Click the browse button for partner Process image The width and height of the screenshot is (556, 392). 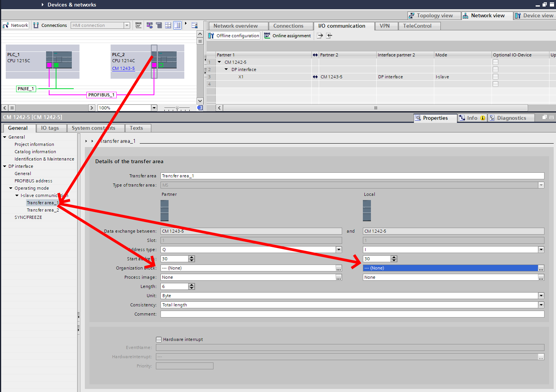339,277
